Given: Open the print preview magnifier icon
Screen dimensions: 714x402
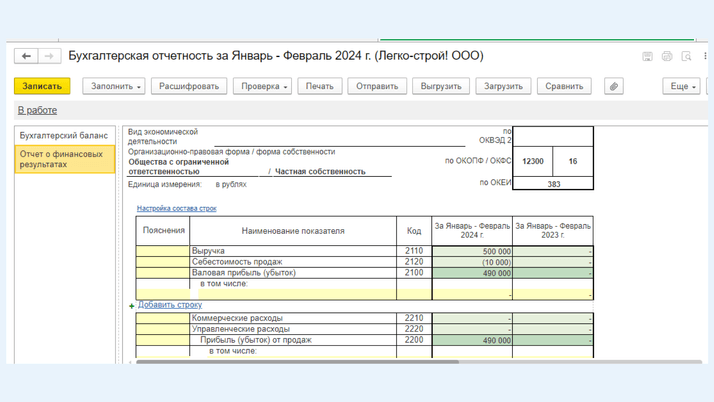Looking at the screenshot, I should (x=686, y=57).
